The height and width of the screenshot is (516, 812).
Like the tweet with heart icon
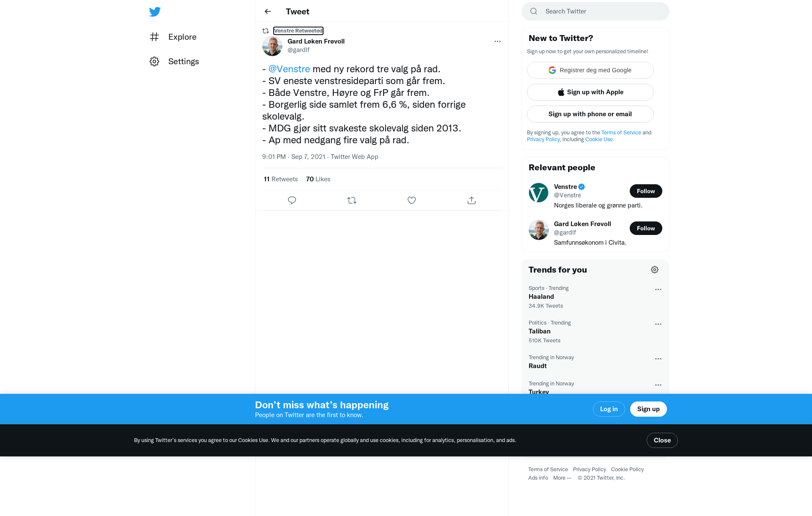411,200
